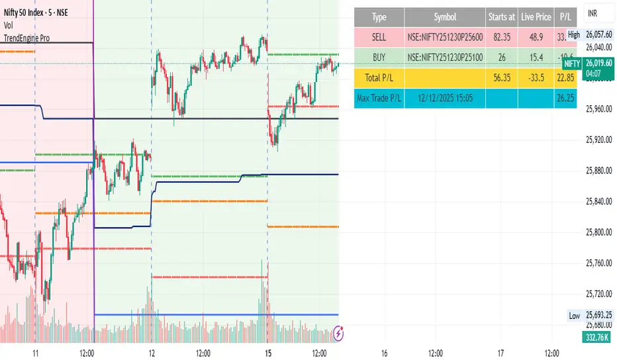Click the 16 date on time axis
This screenshot has height=364, width=617.
[385, 353]
